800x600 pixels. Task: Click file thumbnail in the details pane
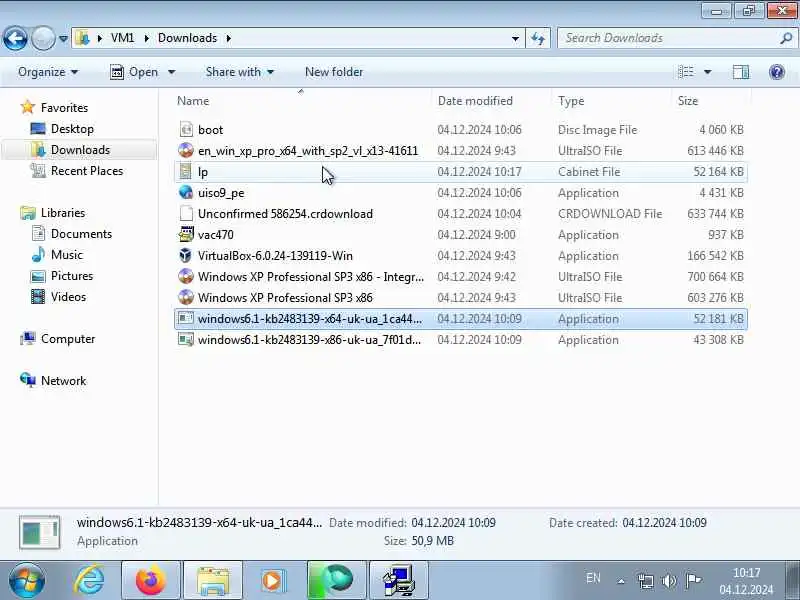39,532
